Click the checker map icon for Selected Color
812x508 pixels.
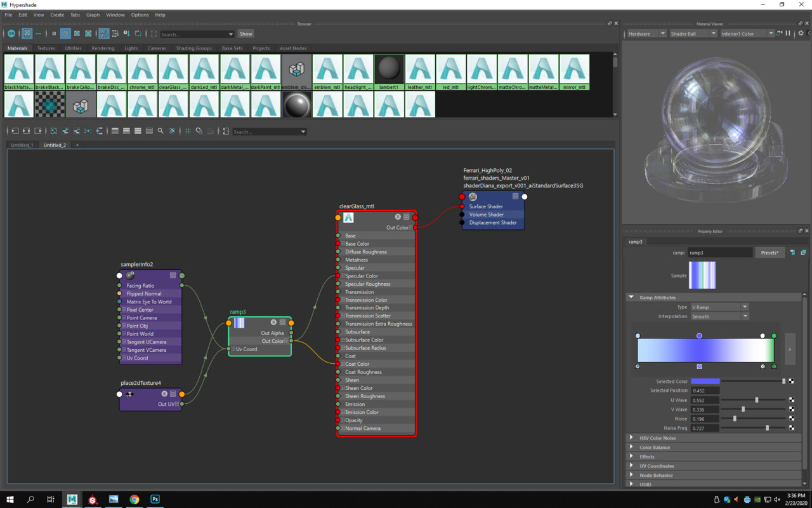point(792,381)
